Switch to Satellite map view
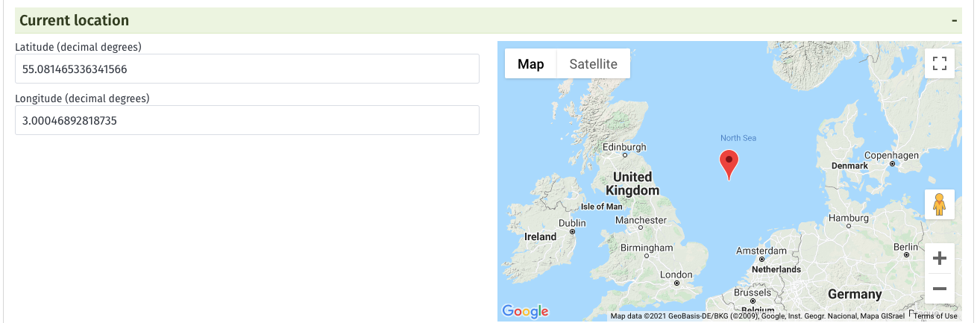Viewport: 980px width, 323px height. (593, 64)
